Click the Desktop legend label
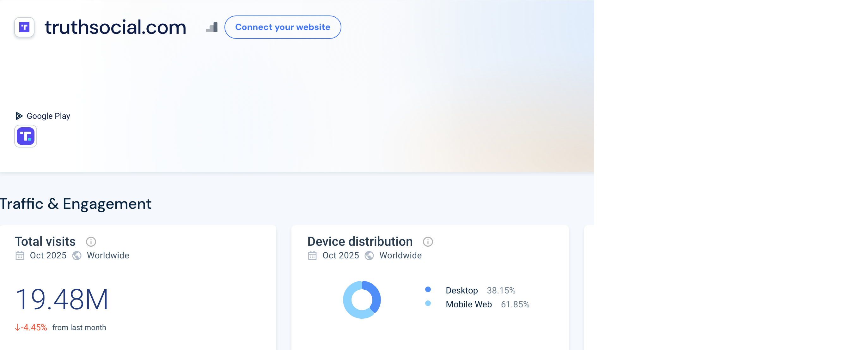The image size is (868, 350). 462,290
